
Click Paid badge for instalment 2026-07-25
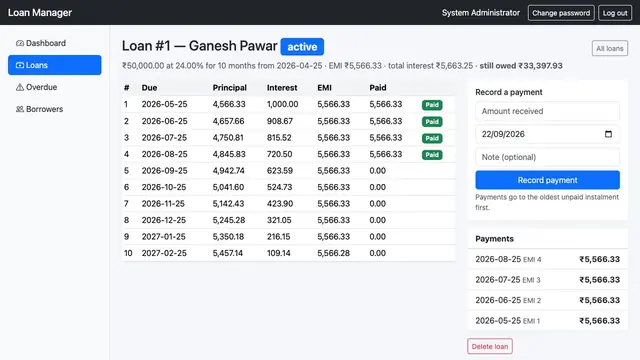432,138
